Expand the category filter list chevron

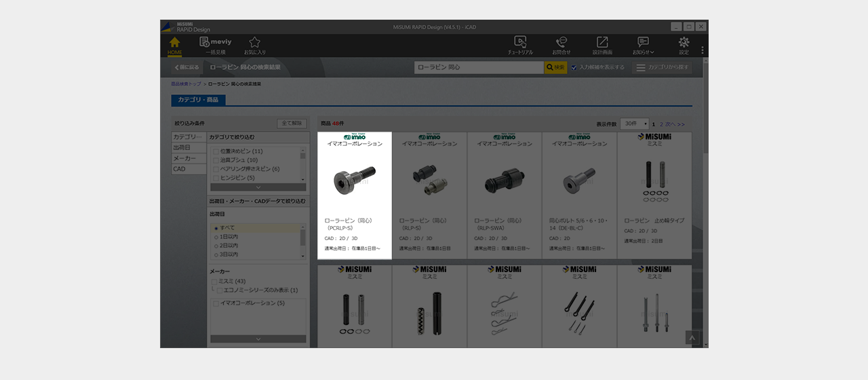[x=257, y=187]
